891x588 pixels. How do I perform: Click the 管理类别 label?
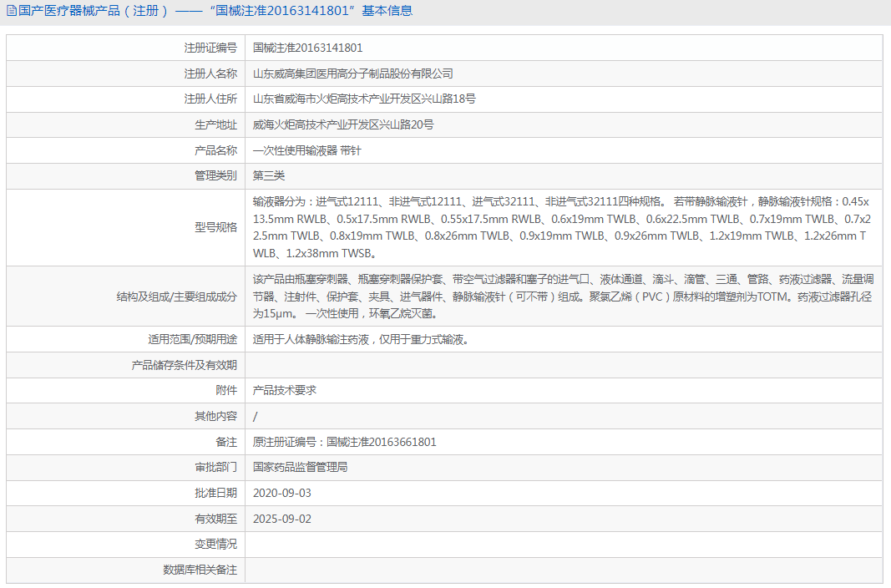pos(216,175)
